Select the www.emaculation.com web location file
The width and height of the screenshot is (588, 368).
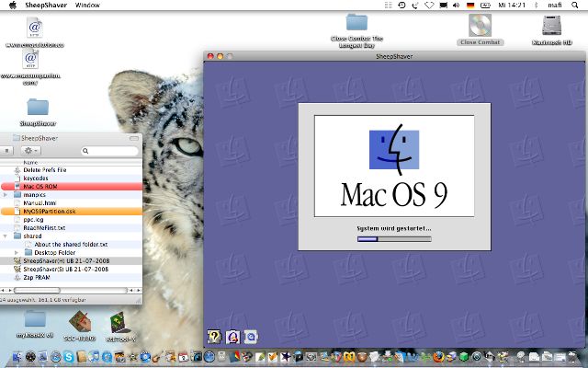click(x=35, y=28)
